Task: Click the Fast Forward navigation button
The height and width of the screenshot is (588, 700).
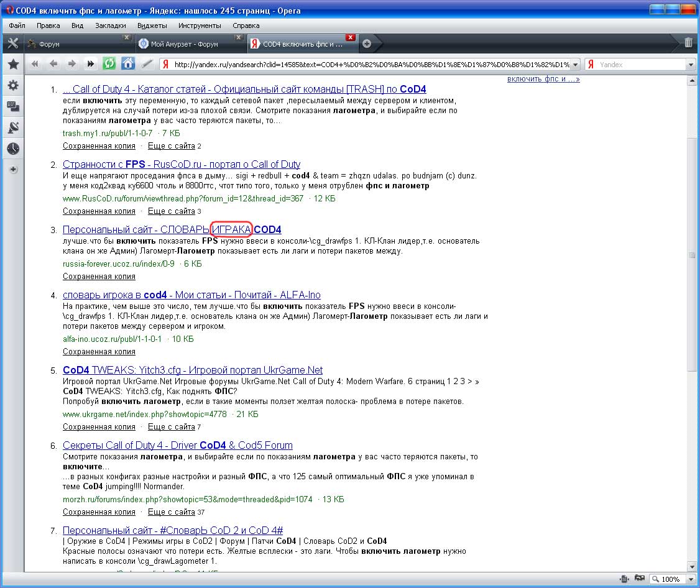Action: (91, 63)
